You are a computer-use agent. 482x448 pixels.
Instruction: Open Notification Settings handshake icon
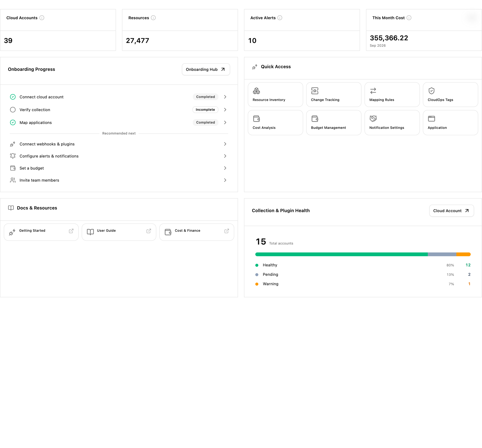[x=373, y=119]
